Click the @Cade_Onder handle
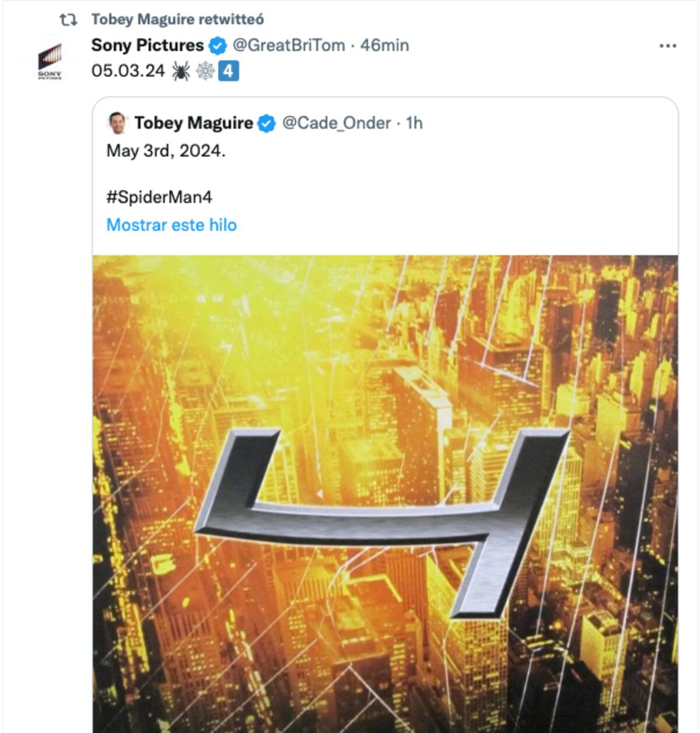The image size is (700, 733). pyautogui.click(x=336, y=123)
